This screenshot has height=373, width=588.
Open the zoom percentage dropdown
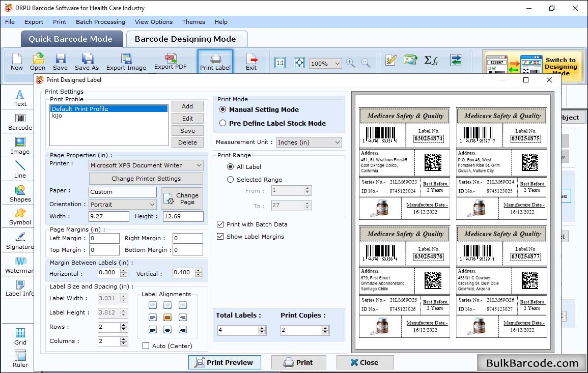(325, 63)
